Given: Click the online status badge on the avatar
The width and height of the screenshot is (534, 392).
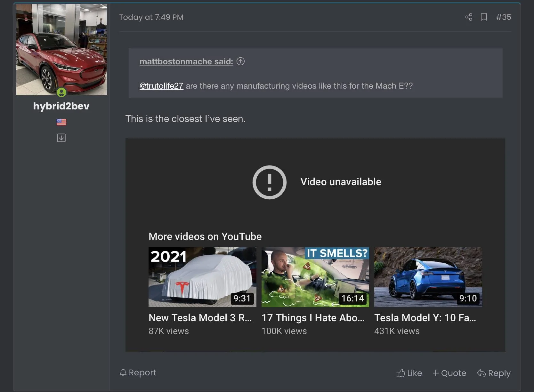Looking at the screenshot, I should [x=61, y=92].
